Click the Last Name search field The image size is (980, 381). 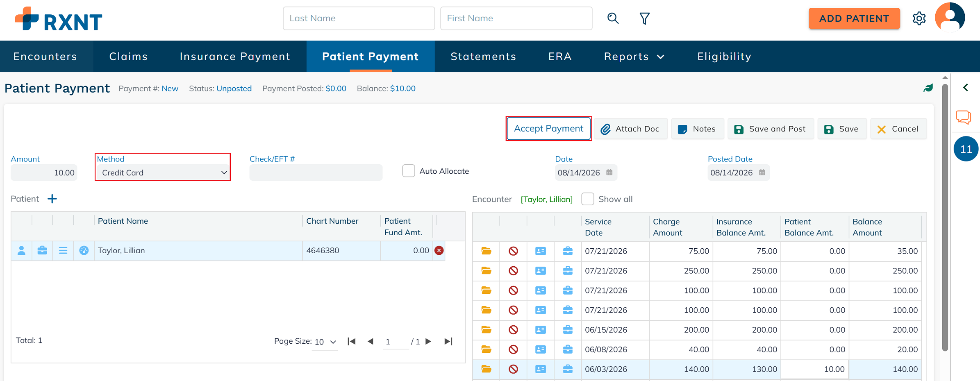coord(359,18)
